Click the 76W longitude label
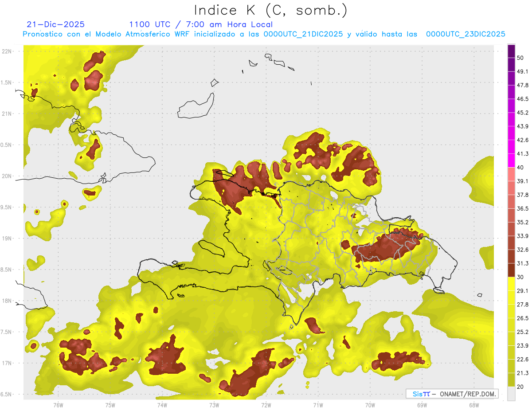 tap(58, 405)
